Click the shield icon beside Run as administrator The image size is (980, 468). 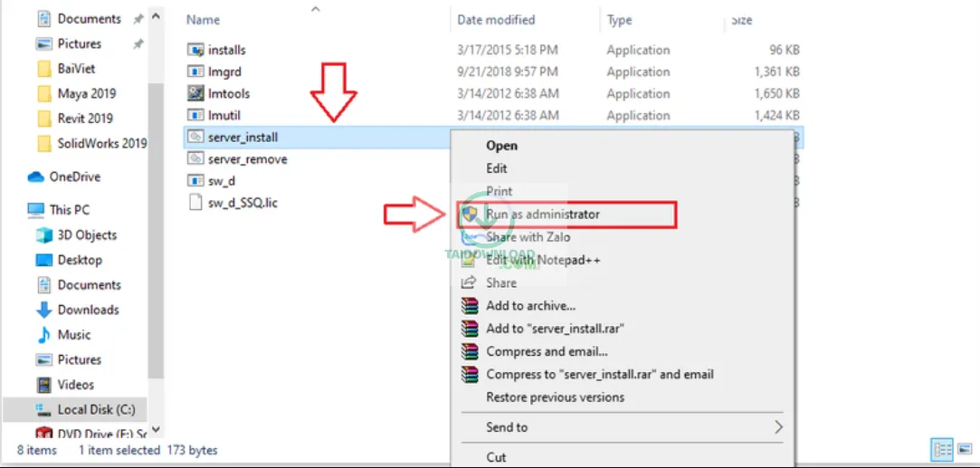(469, 215)
